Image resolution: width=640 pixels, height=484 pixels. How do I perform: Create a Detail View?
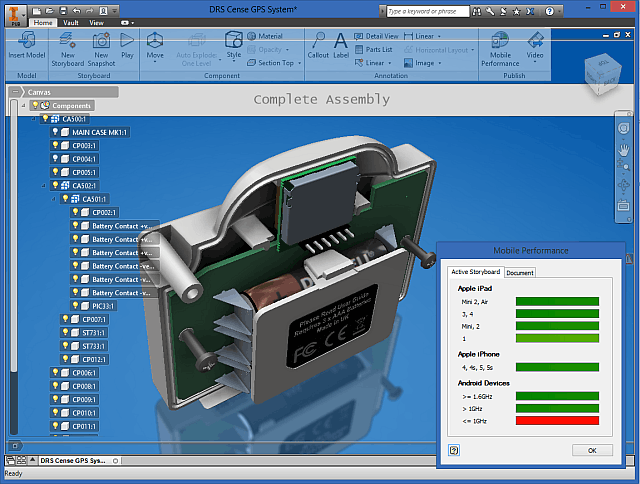point(376,36)
